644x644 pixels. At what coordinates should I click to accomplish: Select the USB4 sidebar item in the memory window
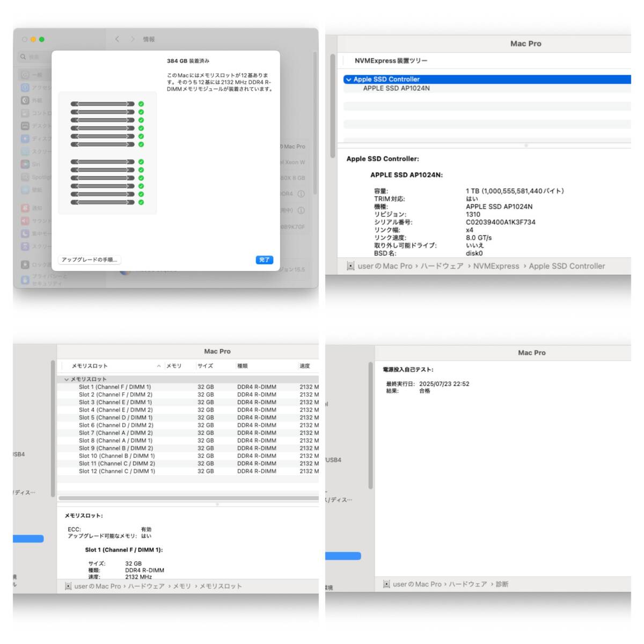click(19, 454)
